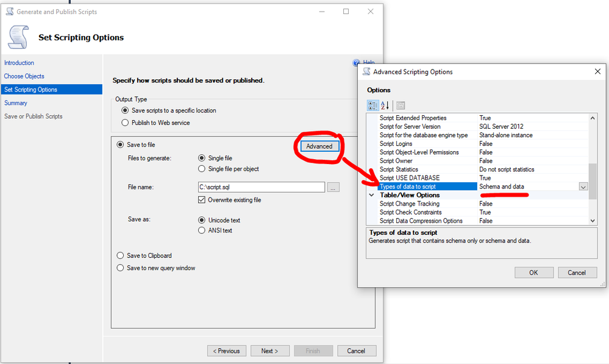The width and height of the screenshot is (609, 364).
Task: Click the File name input field
Action: [262, 187]
